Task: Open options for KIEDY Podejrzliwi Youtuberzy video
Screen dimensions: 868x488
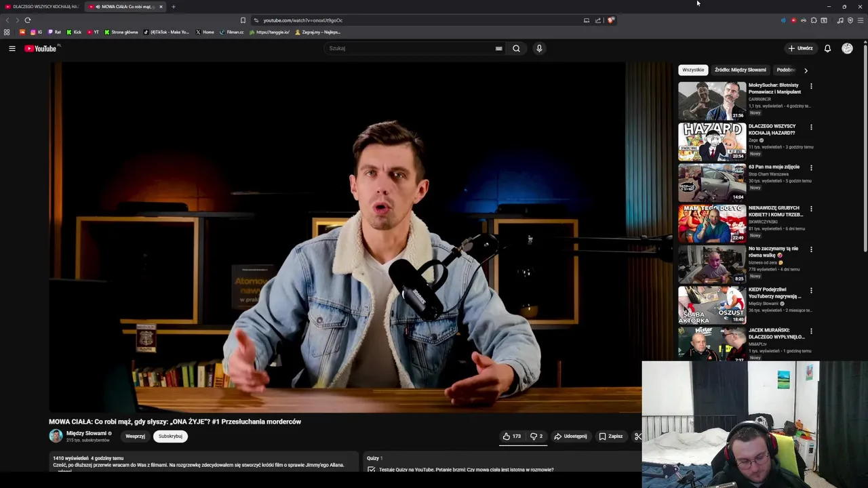Action: pos(811,290)
